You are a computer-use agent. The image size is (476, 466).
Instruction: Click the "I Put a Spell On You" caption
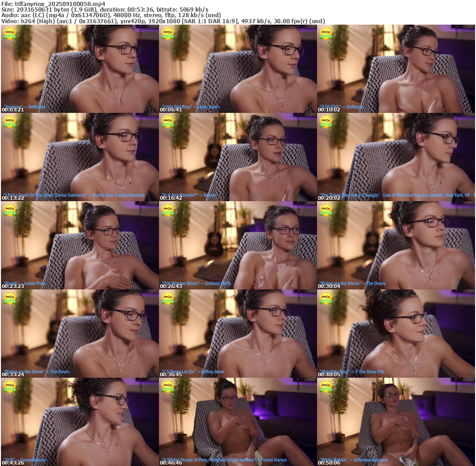(74, 195)
